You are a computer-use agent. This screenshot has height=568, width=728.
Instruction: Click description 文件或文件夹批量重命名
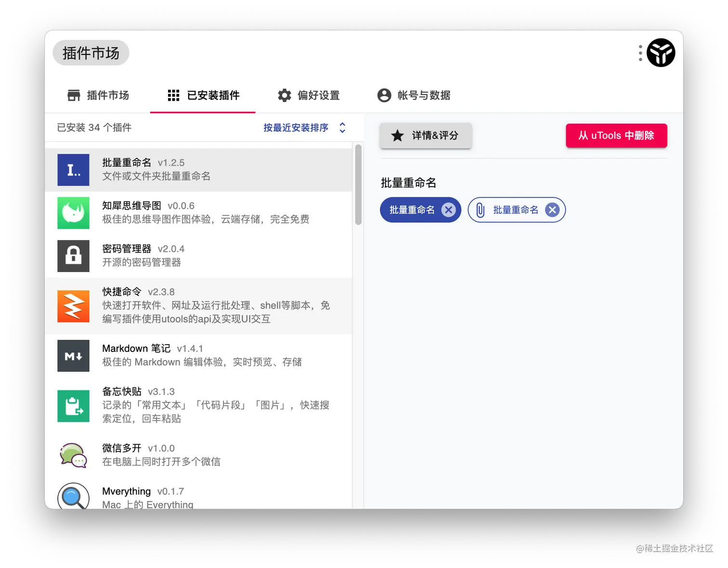tap(156, 177)
